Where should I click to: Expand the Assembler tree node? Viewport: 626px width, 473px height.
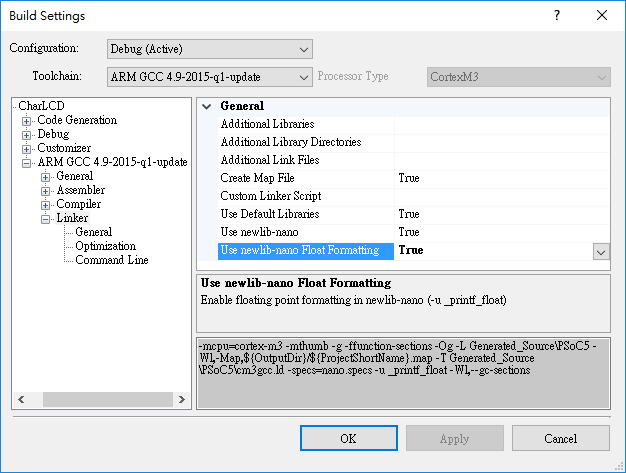(x=46, y=191)
